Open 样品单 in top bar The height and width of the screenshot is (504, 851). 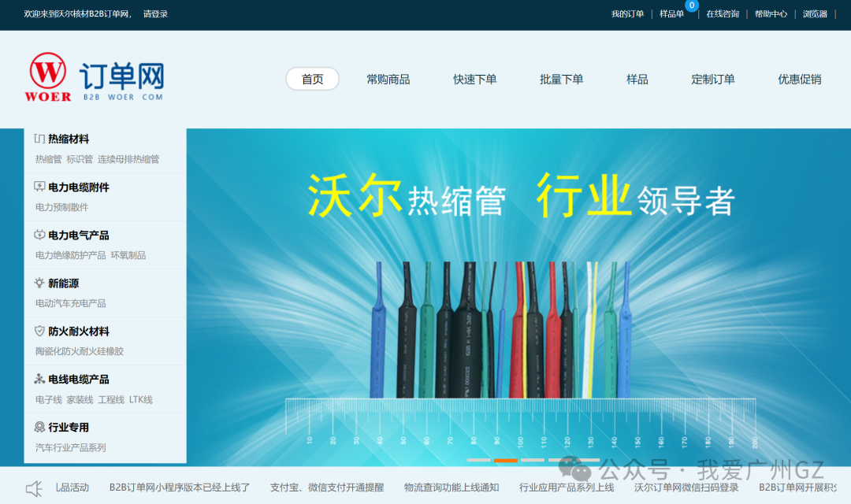click(671, 14)
